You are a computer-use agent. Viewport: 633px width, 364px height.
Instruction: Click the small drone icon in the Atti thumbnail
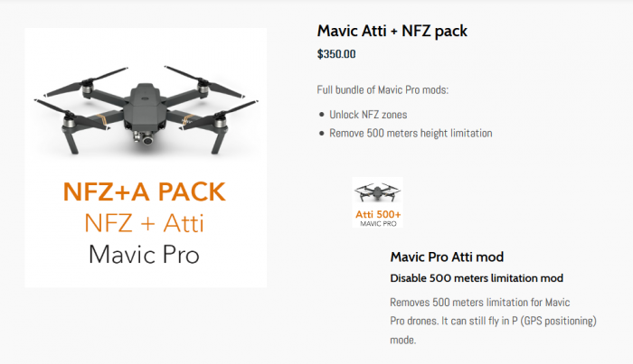tap(377, 192)
